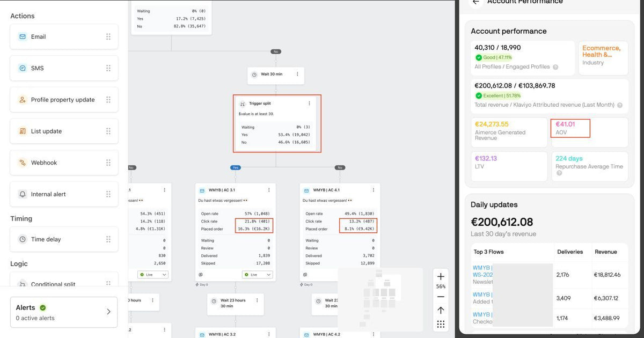Image resolution: width=644 pixels, height=338 pixels.
Task: Select the Conditional split logic card
Action: (64, 280)
